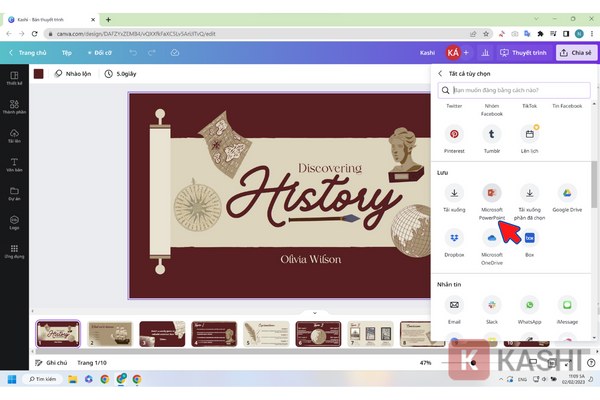Return to Trang chủ home
The width and height of the screenshot is (600, 400).
(28, 52)
